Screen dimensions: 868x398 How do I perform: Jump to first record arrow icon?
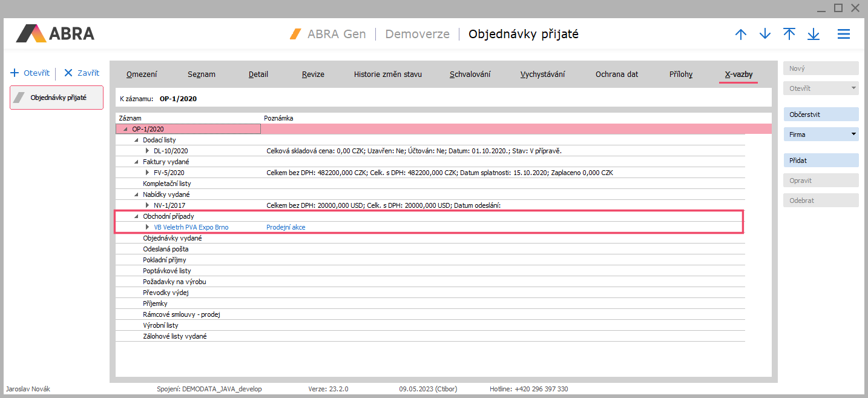pos(789,35)
